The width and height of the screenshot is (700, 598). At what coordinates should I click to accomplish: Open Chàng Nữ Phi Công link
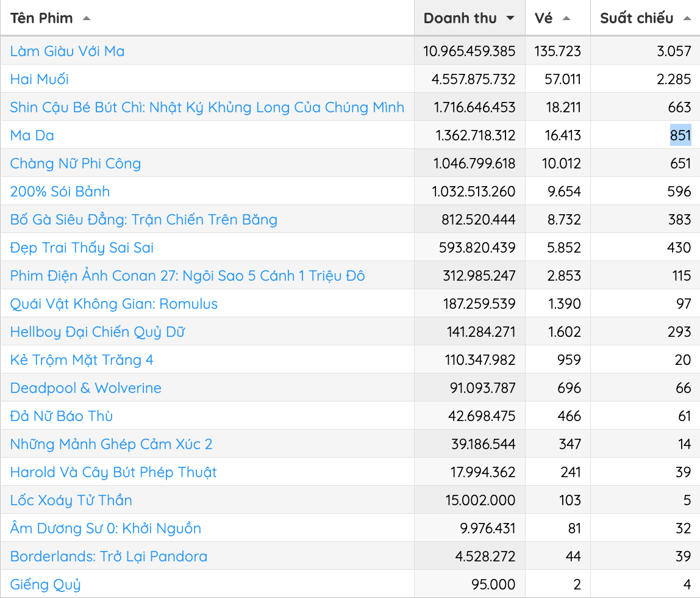pyautogui.click(x=76, y=164)
